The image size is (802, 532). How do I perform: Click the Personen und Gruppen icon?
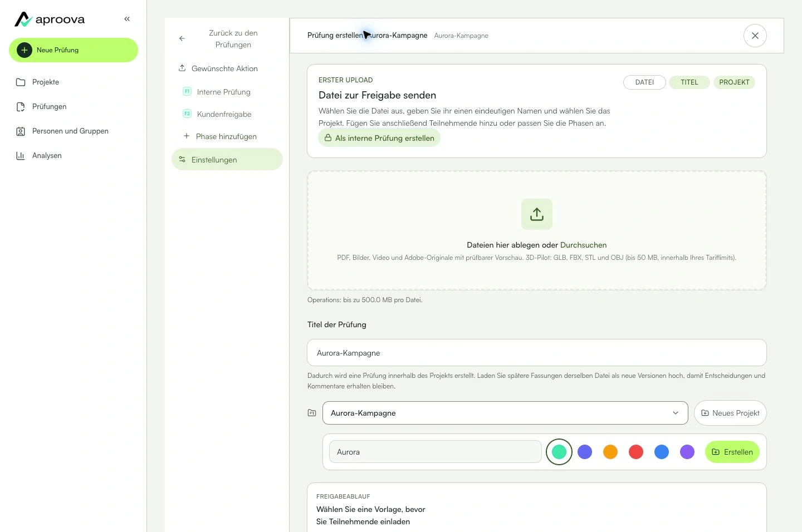point(21,131)
